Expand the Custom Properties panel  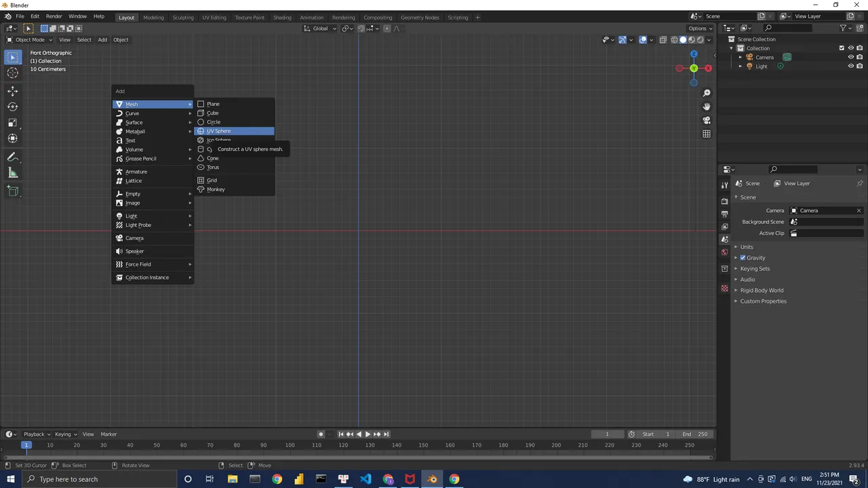pos(763,301)
